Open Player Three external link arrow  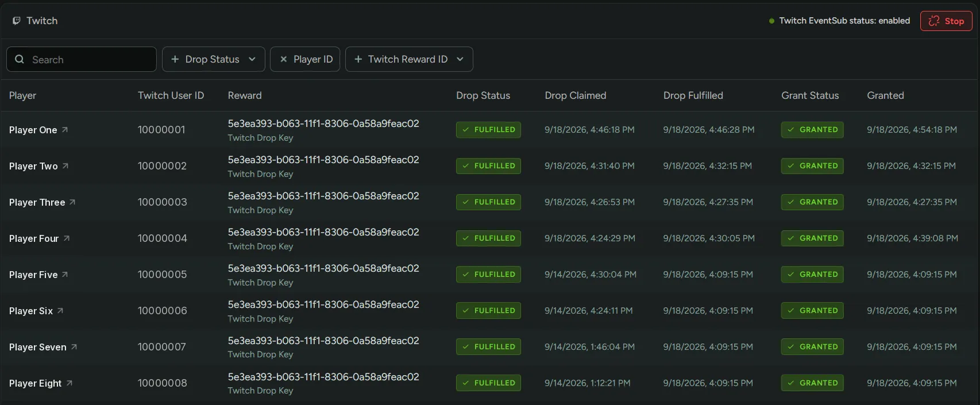tap(72, 202)
